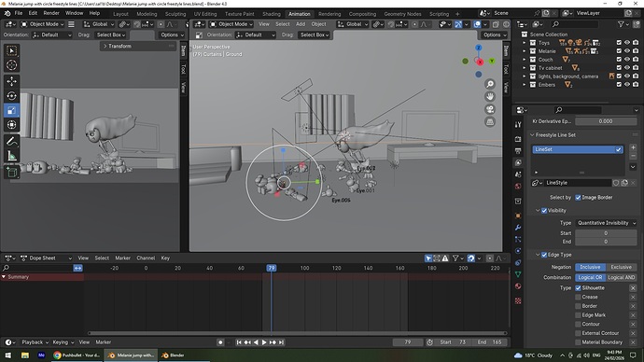The image size is (644, 362).
Task: Toggle perspective/orthographic grid gizmo icon
Action: click(490, 121)
